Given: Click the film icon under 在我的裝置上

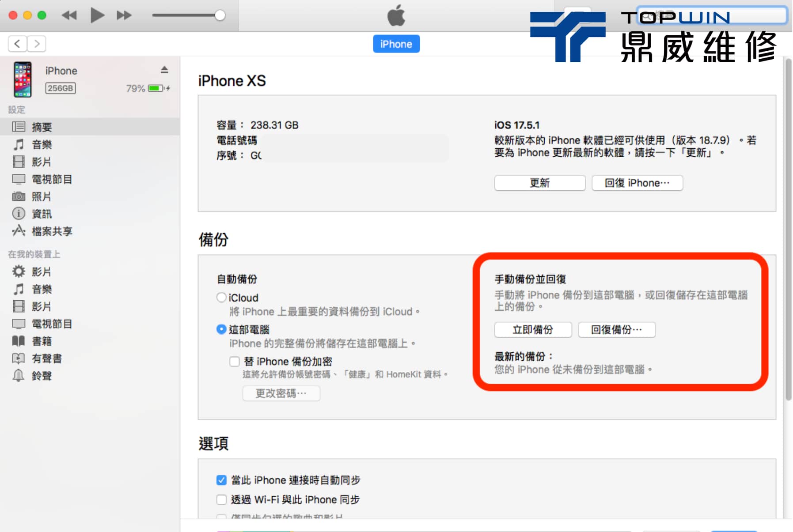Looking at the screenshot, I should 19,306.
